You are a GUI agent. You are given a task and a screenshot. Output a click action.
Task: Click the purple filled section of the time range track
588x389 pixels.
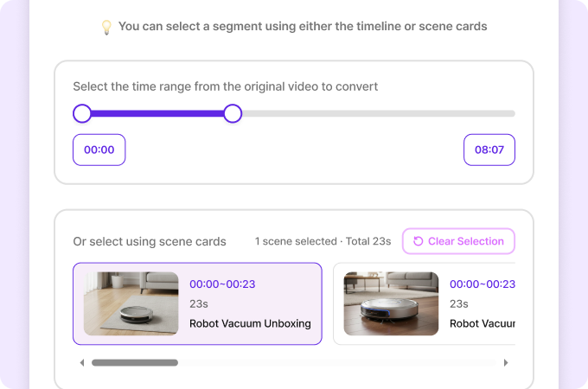[156, 113]
